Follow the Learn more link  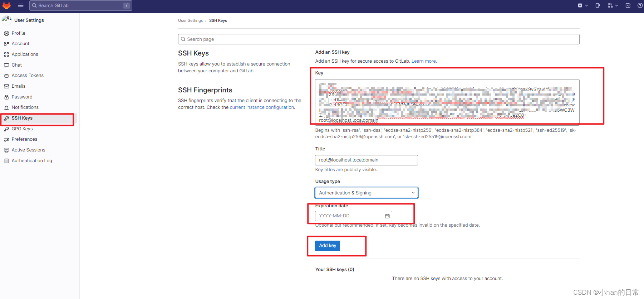(424, 61)
